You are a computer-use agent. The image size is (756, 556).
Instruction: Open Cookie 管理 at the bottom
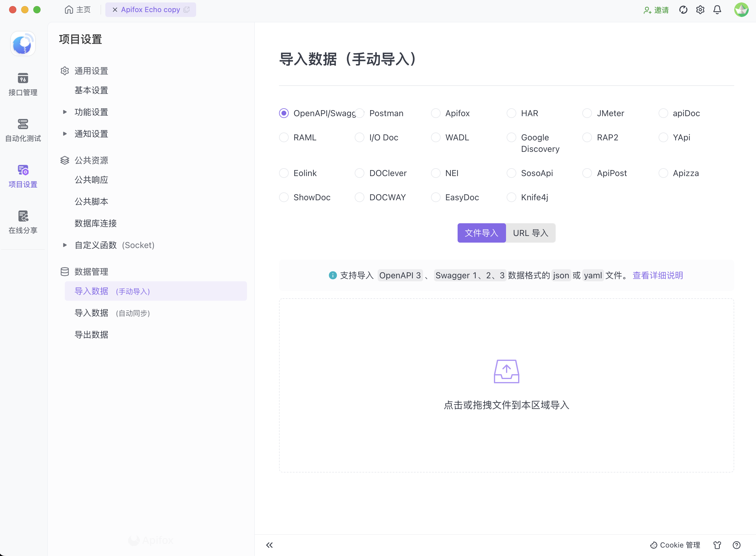[675, 545]
